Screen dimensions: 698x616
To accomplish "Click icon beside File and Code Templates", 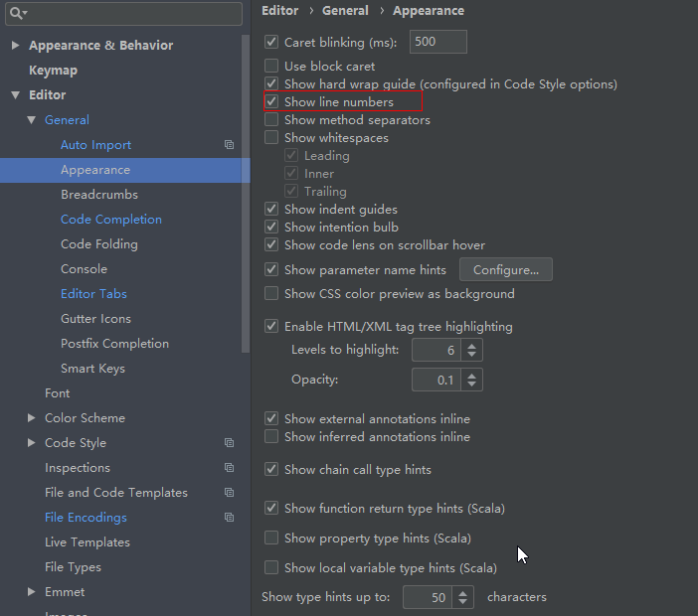I will point(229,493).
